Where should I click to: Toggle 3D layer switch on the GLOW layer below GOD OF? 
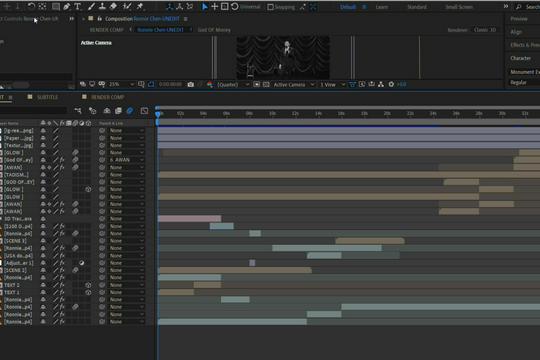pos(88,189)
